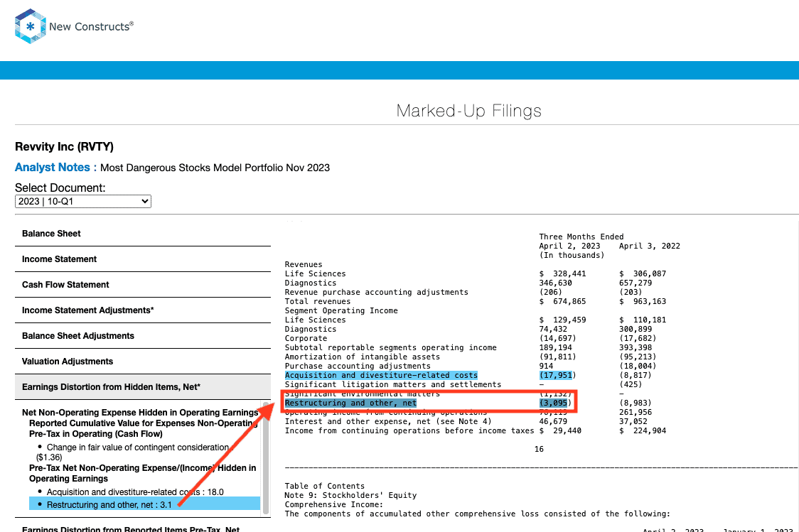The height and width of the screenshot is (532, 799).
Task: Click the 'Total revenues' row label
Action: [x=318, y=301]
